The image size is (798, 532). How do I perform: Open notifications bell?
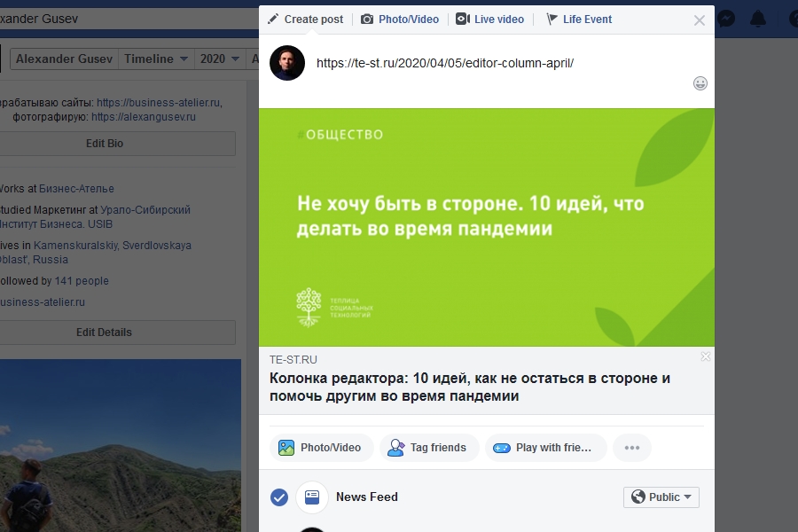coord(759,17)
